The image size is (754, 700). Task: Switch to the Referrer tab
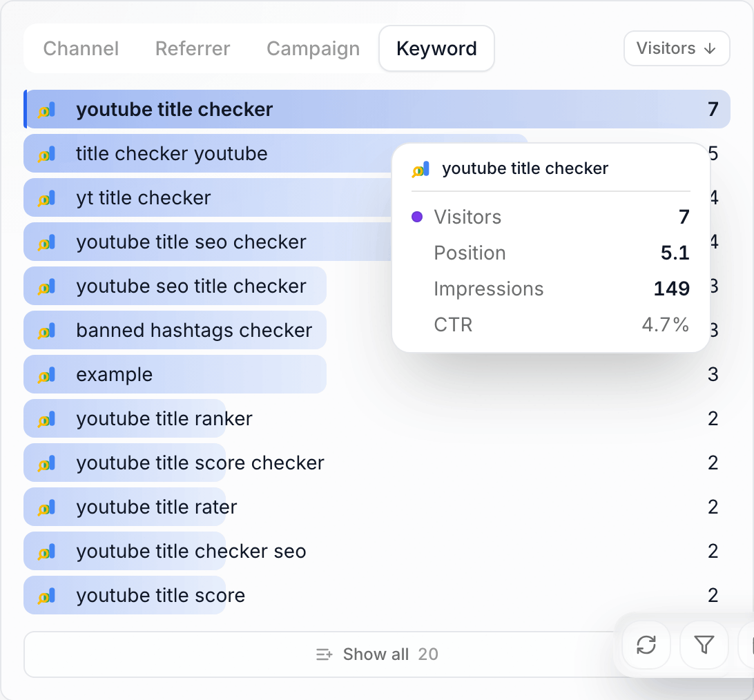coord(193,48)
